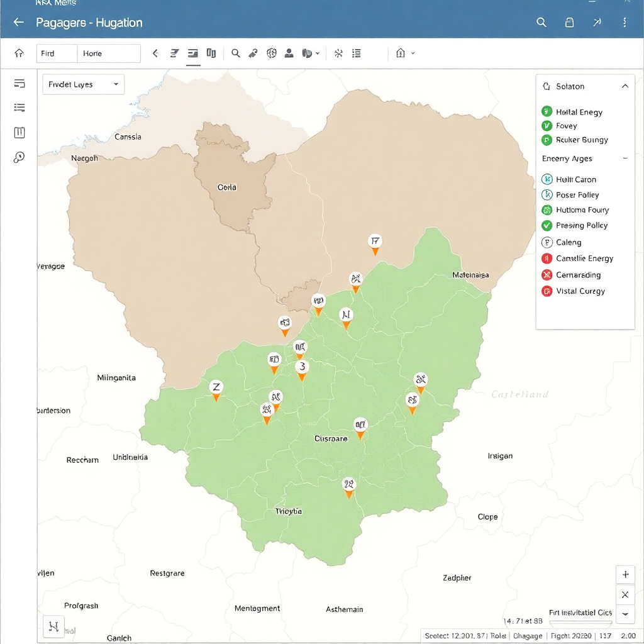Click the search magnifier in the top blue bar

click(541, 22)
